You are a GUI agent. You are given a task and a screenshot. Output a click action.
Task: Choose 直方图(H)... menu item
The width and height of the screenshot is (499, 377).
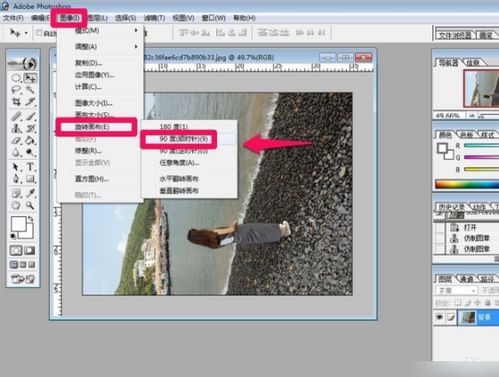pos(100,179)
